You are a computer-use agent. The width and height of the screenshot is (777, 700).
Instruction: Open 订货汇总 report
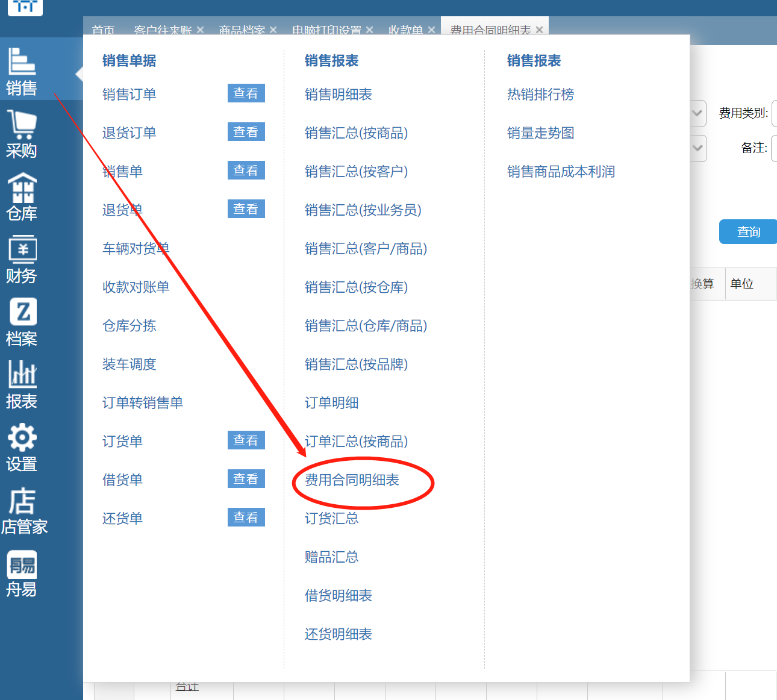pos(332,519)
